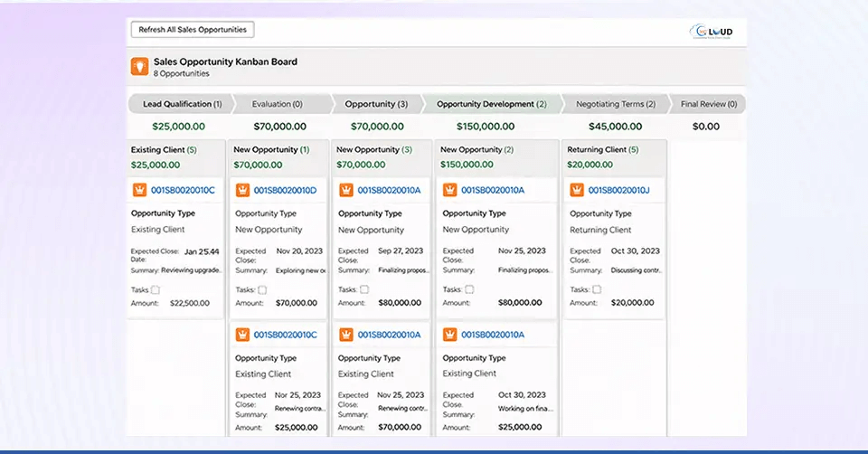Click the Jan 25.44 expected close date
Image resolution: width=868 pixels, height=454 pixels.
(x=202, y=251)
